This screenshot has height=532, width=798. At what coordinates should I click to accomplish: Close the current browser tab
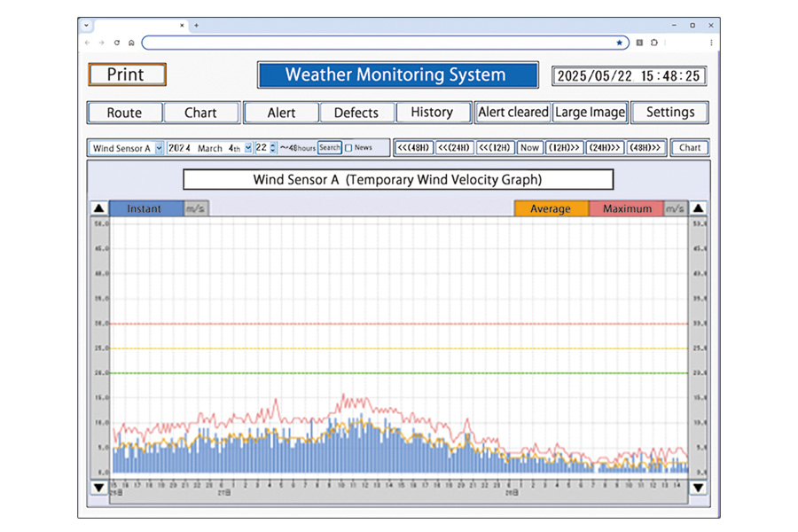[x=182, y=25]
